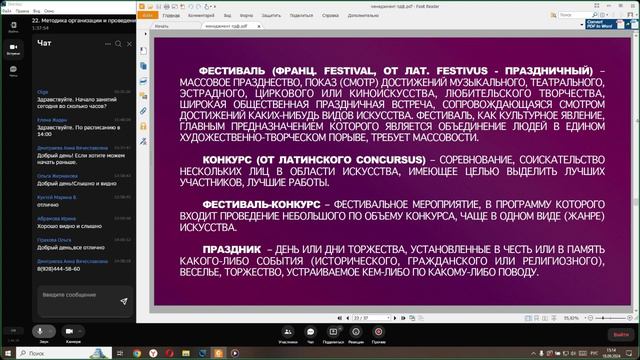The image size is (640, 360).
Task: Open the Attachments paperclip panel in Foxit
Action: 143,111
